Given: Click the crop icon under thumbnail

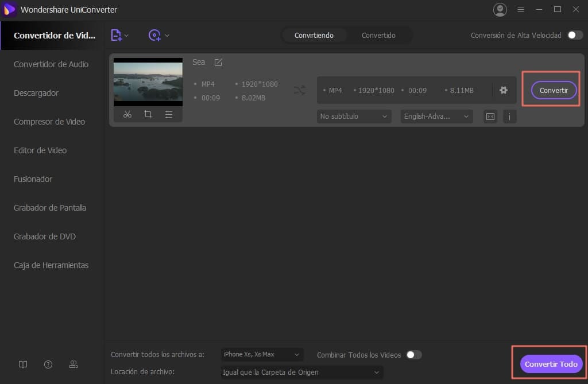Looking at the screenshot, I should coord(148,114).
